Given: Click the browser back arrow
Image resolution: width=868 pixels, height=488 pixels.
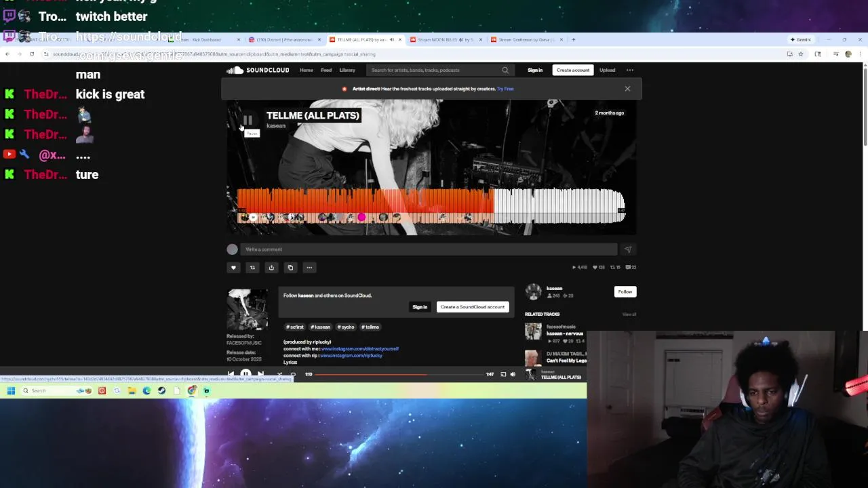Looking at the screenshot, I should coord(7,54).
